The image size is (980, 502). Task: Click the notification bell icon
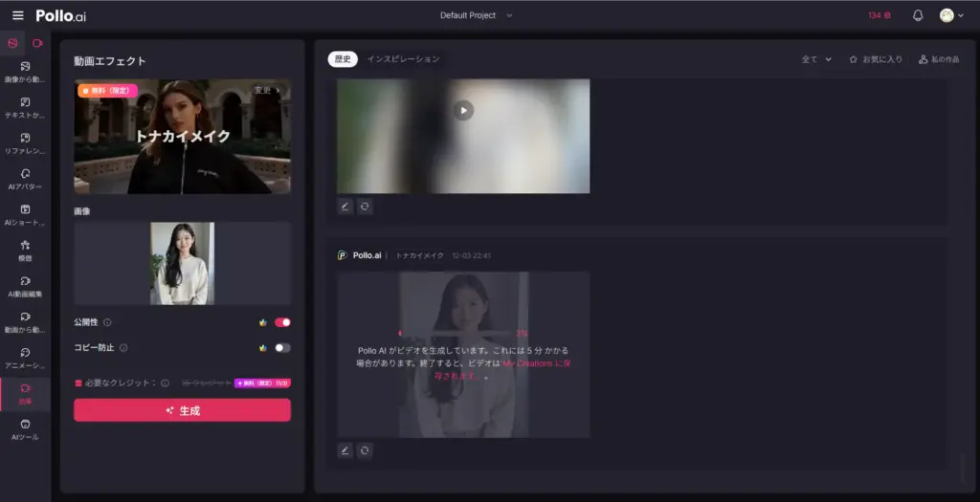[x=918, y=15]
